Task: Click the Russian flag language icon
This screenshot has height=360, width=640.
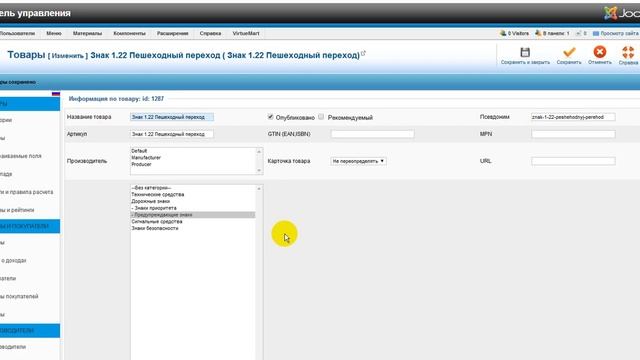Action: (56, 94)
